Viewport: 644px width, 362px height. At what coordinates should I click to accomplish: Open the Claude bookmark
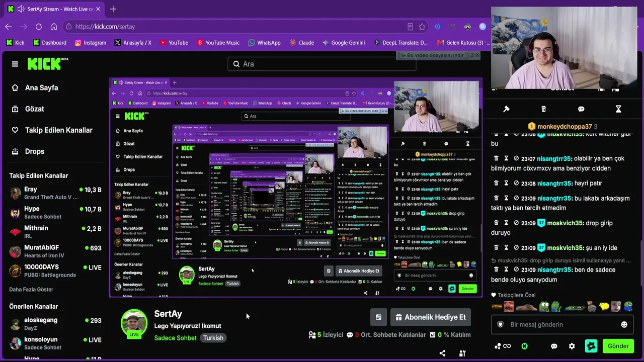(x=301, y=43)
